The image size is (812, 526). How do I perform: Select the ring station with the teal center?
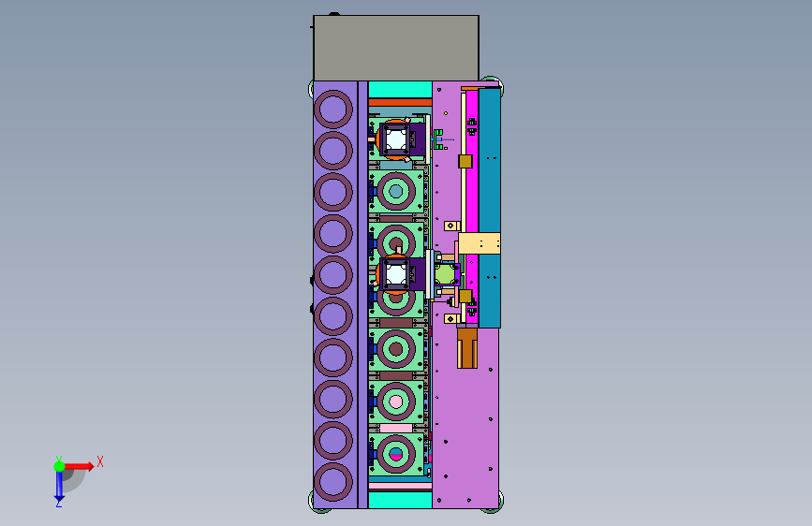coord(395,192)
